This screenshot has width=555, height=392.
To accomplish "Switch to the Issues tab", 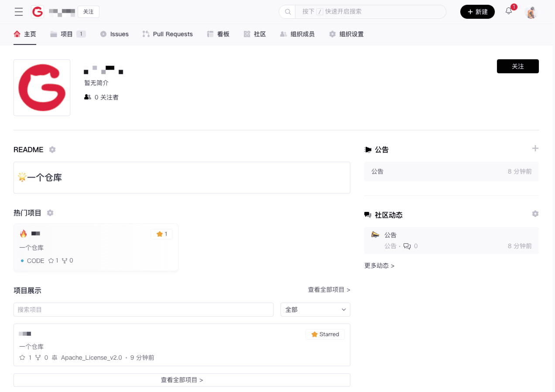I will coord(114,34).
